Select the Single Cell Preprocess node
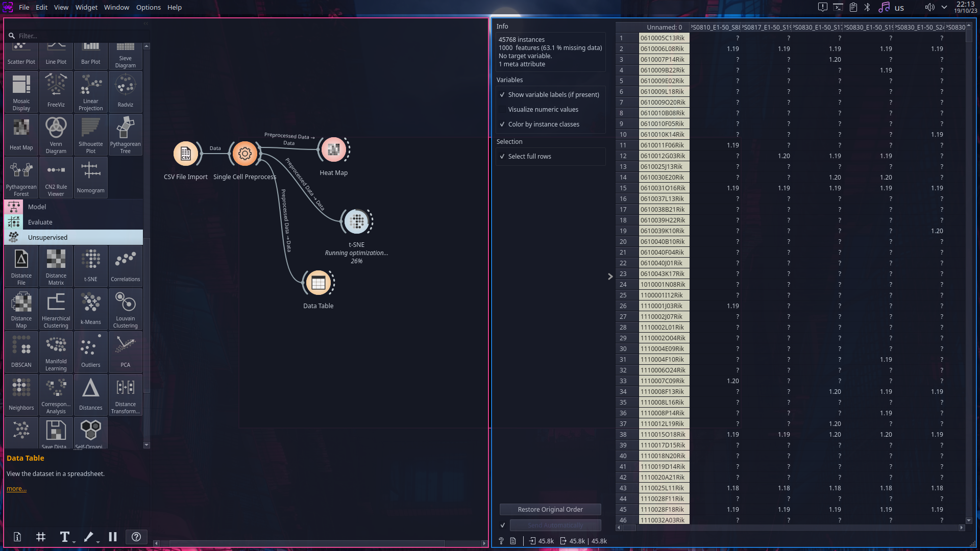 click(245, 154)
